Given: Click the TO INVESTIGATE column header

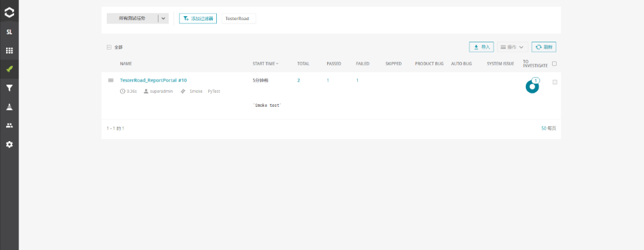Looking at the screenshot, I should (535, 64).
